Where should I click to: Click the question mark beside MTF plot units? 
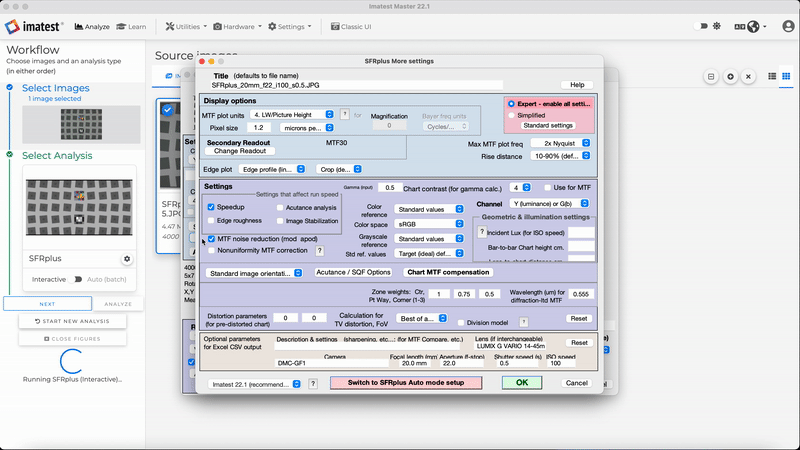pyautogui.click(x=344, y=114)
